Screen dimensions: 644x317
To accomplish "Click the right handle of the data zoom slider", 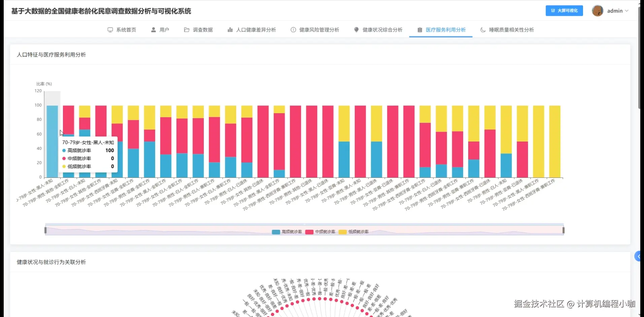I will click(563, 230).
